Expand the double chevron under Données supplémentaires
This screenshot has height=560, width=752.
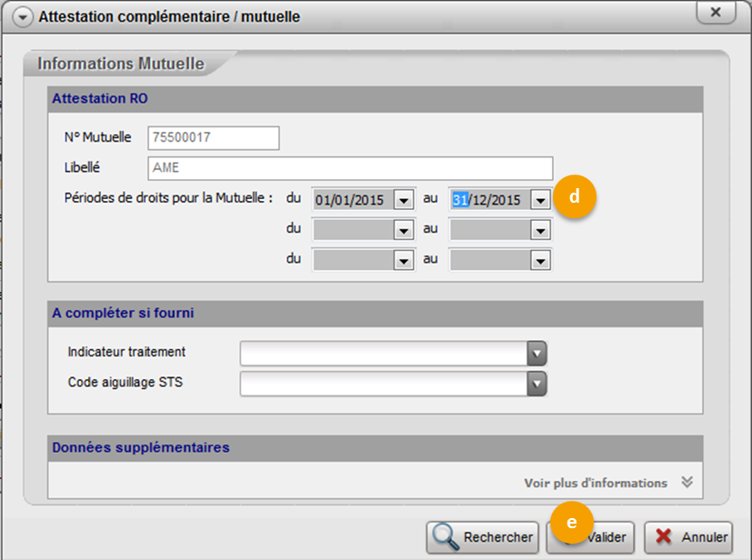pos(687,483)
